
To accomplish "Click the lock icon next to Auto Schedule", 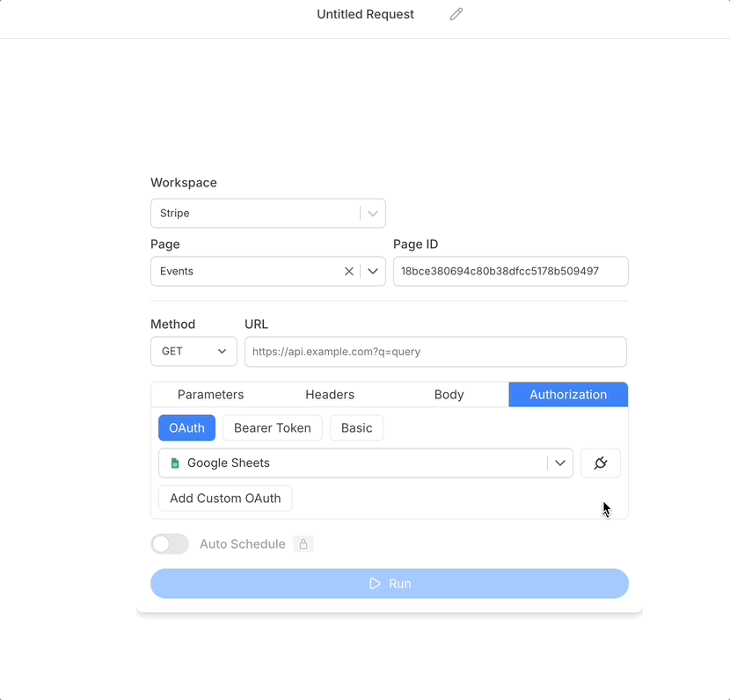I will (303, 543).
